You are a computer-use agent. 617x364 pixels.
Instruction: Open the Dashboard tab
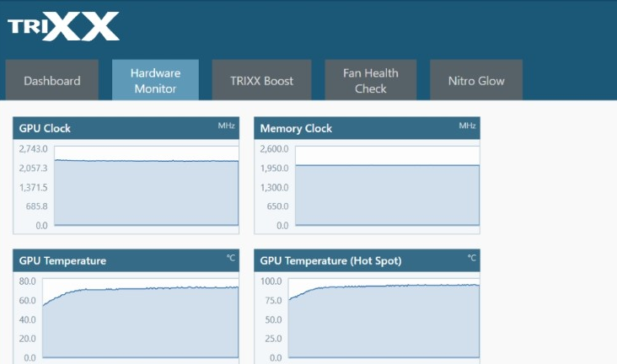click(x=52, y=80)
